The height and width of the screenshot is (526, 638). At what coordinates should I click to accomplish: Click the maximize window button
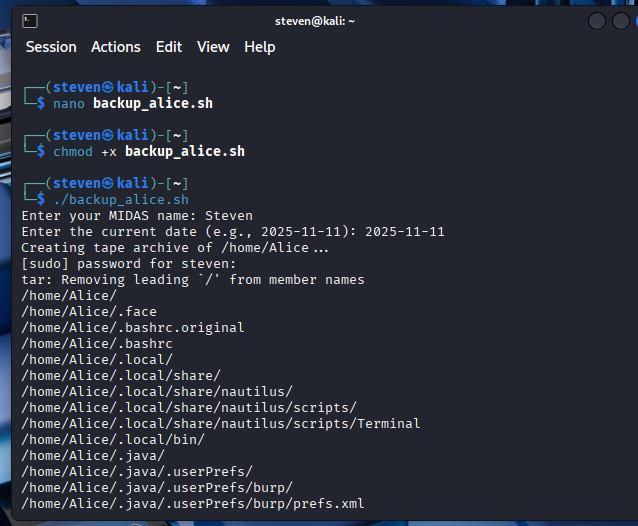coord(620,21)
